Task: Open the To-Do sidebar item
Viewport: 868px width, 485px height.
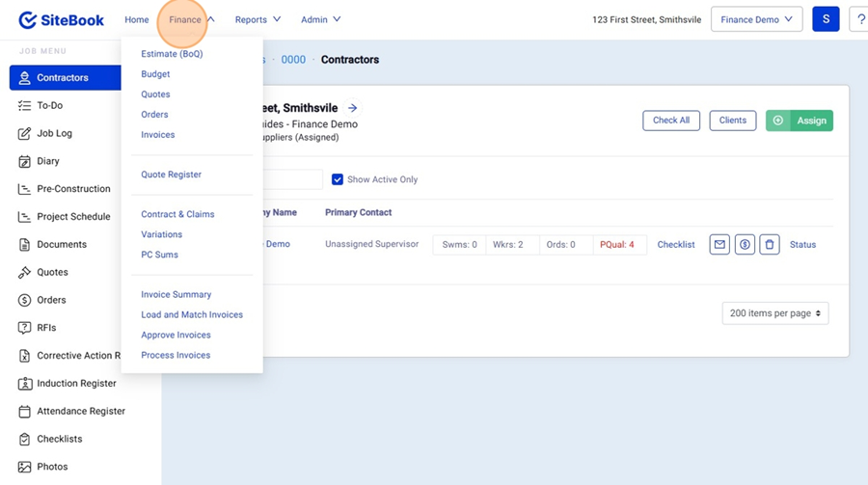Action: (50, 106)
